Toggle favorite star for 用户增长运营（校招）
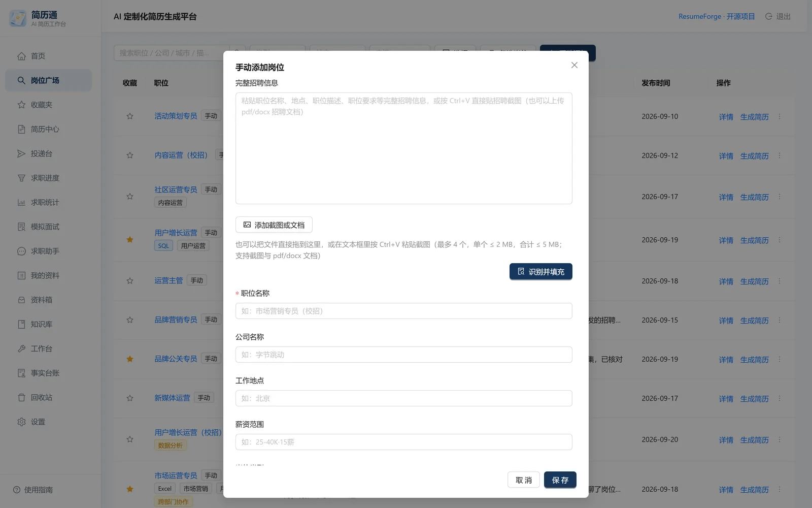The image size is (812, 508). [x=130, y=439]
